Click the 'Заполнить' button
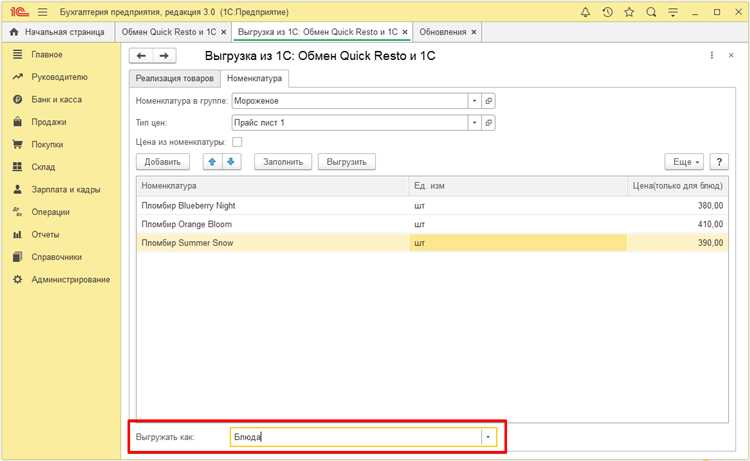750x461 pixels. coord(283,162)
